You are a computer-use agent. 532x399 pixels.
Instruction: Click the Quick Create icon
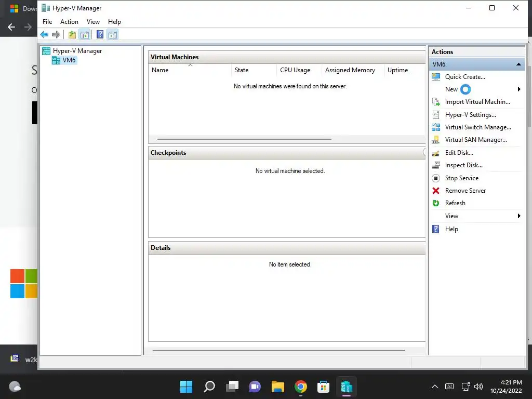click(436, 77)
